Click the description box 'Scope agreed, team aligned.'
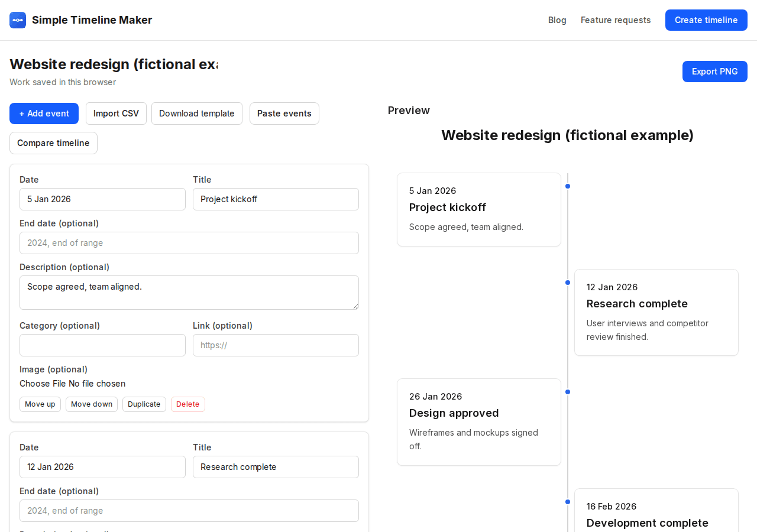This screenshot has height=532, width=757. [x=189, y=293]
